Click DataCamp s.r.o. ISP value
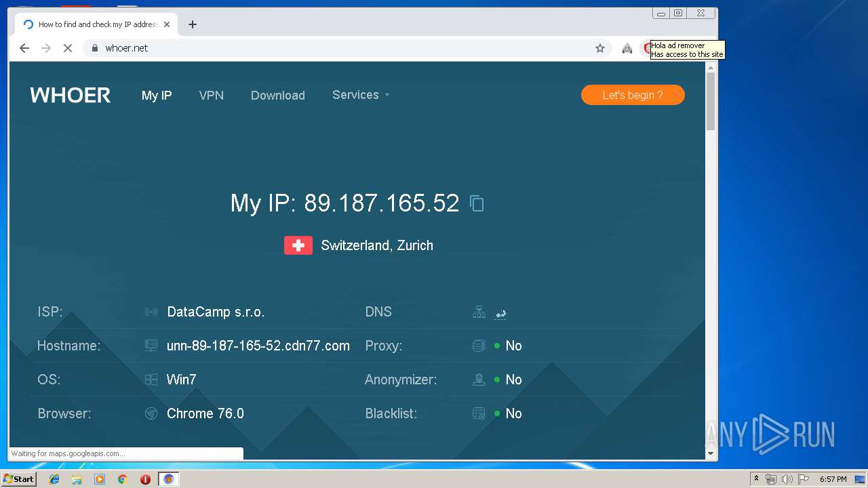Screen dimensions: 868x488 pos(216,312)
